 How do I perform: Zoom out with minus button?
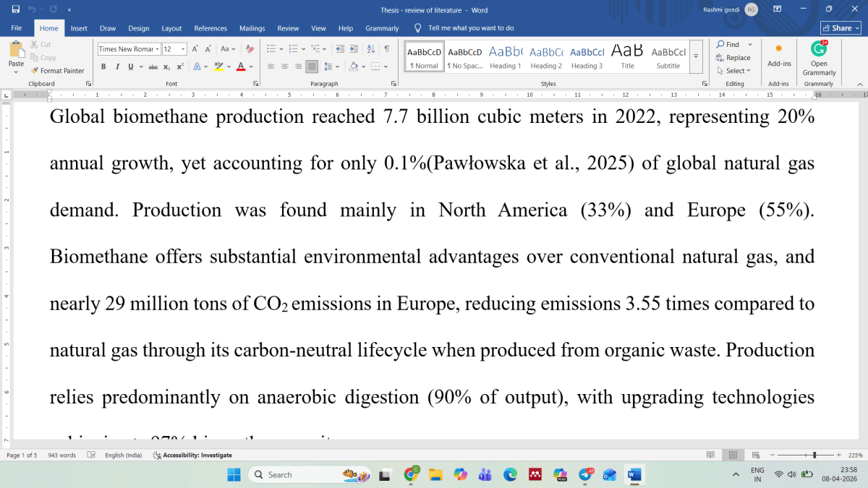click(773, 455)
